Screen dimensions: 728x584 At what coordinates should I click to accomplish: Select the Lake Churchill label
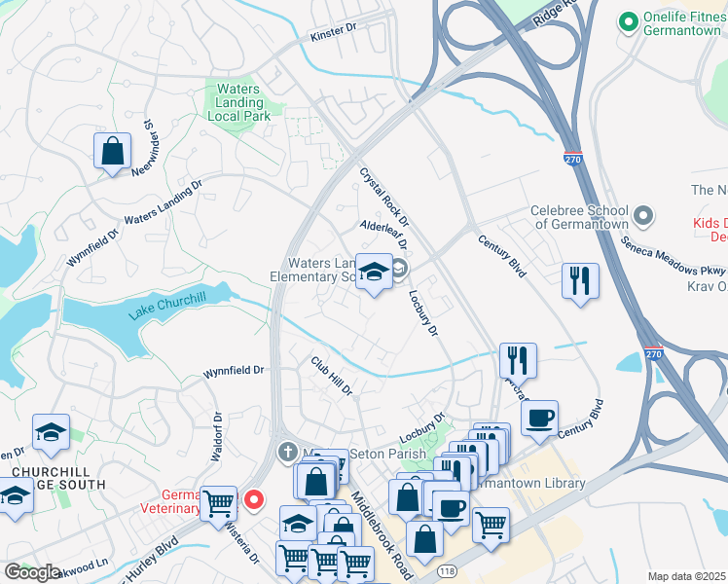tap(167, 306)
